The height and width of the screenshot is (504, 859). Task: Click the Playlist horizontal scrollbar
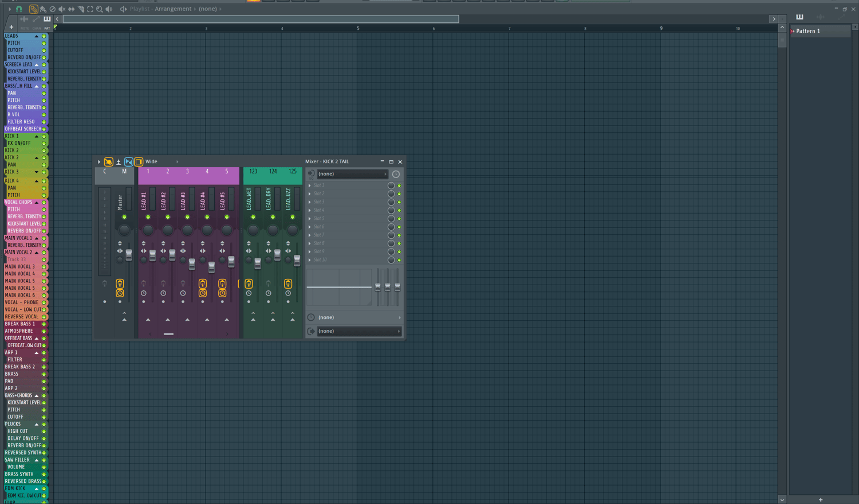[x=261, y=19]
